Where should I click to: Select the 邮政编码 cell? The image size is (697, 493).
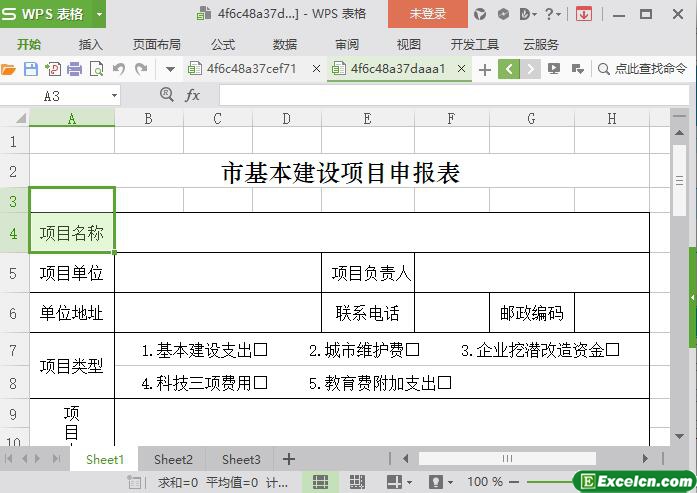click(x=532, y=313)
